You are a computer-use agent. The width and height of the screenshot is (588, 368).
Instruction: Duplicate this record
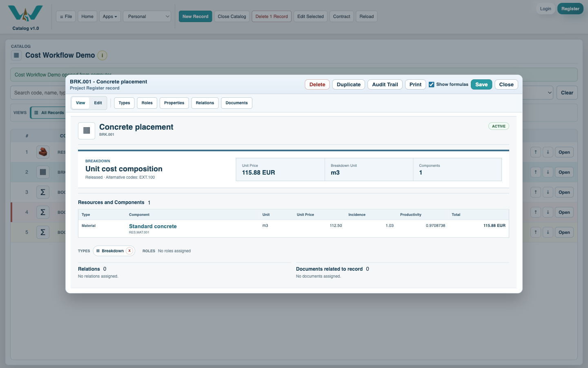pyautogui.click(x=349, y=85)
